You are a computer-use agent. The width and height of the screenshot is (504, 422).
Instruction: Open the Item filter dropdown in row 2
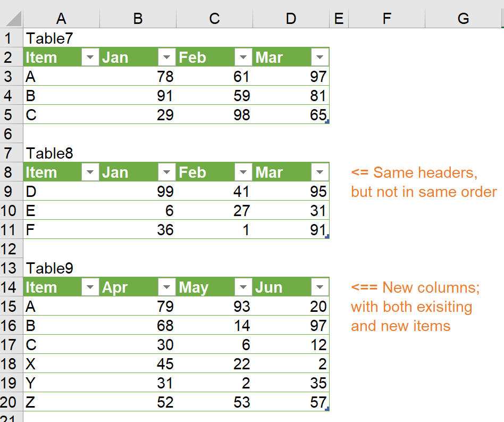click(x=90, y=57)
